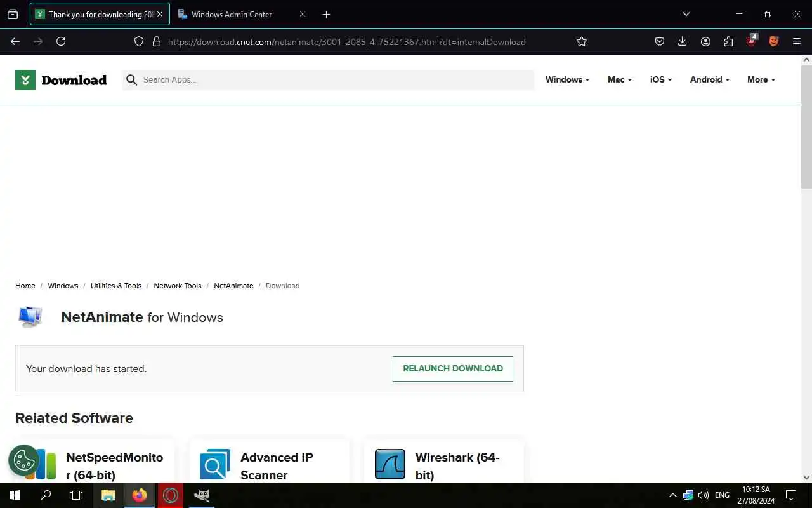Open the extensions puzzle icon
Viewport: 812px width, 508px height.
[728, 41]
